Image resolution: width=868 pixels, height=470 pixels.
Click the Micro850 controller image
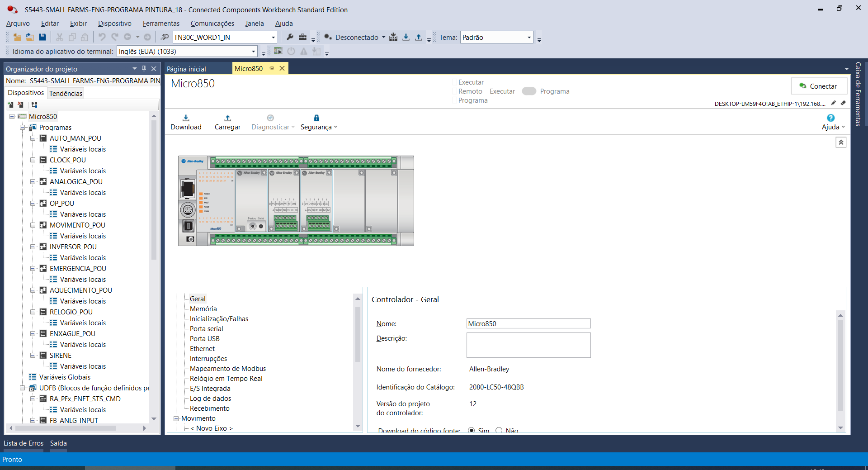[296, 201]
